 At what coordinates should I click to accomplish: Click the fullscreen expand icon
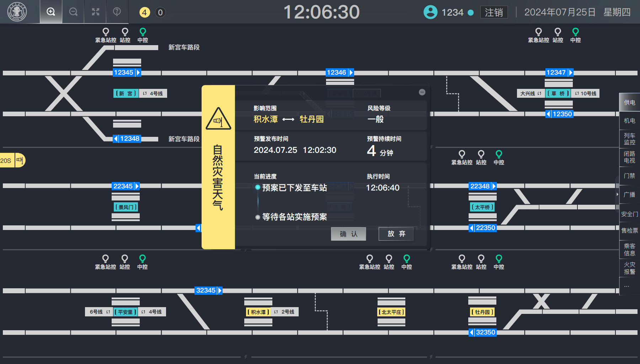(95, 12)
